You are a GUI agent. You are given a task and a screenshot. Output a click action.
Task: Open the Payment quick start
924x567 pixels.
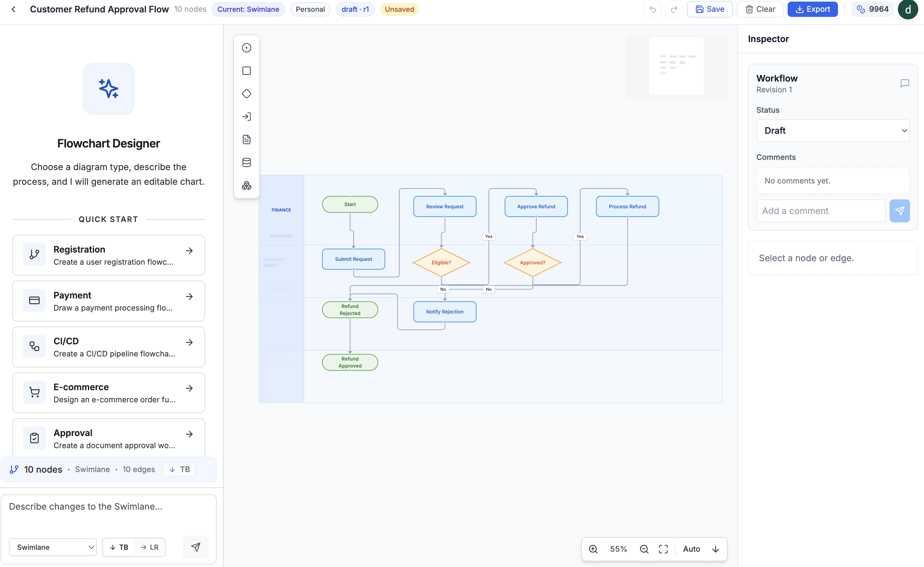tap(109, 301)
